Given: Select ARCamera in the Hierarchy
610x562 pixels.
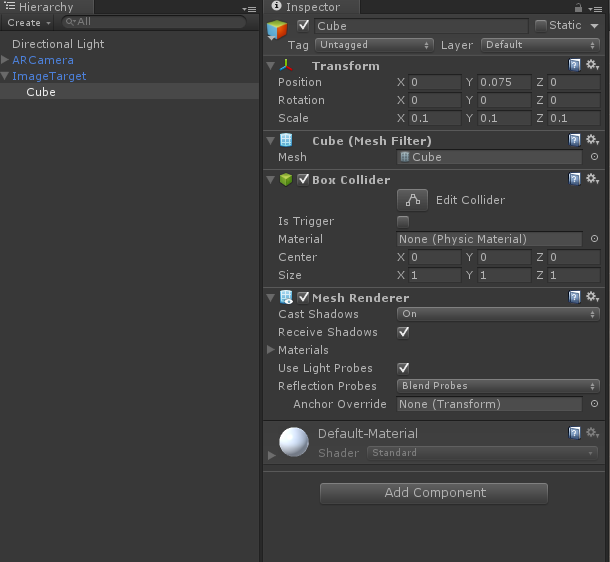Looking at the screenshot, I should point(43,60).
